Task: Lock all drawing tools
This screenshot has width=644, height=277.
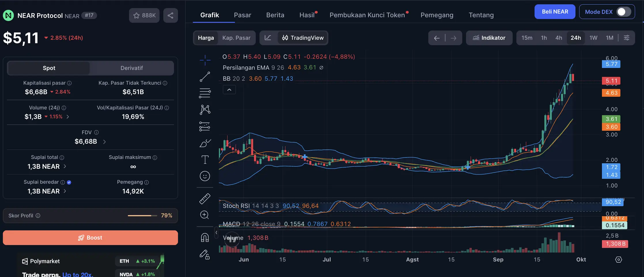Action: (x=205, y=254)
